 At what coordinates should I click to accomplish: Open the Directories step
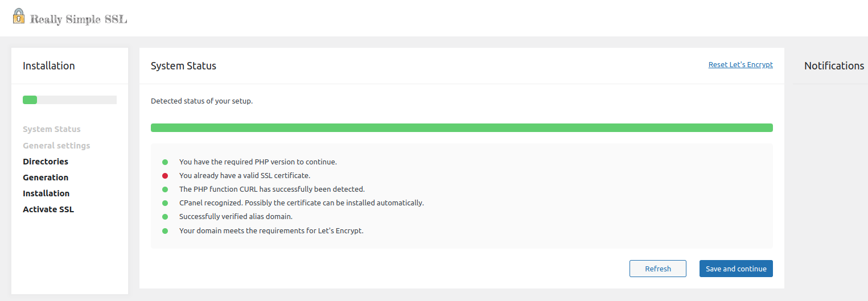click(46, 162)
